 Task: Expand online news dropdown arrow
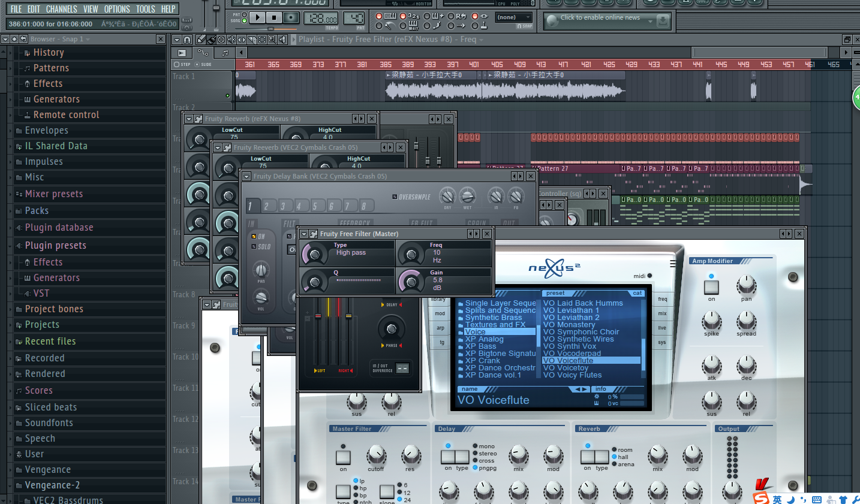click(x=650, y=22)
